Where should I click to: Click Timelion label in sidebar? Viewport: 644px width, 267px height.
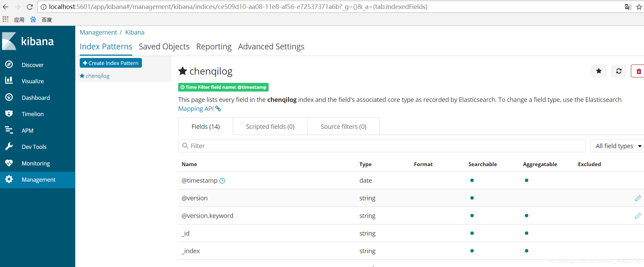pyautogui.click(x=32, y=114)
